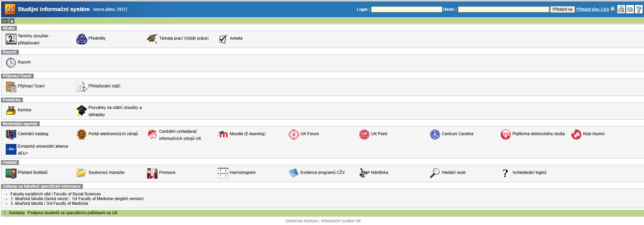Open the Harmonogram calendar icon
The height and width of the screenshot is (225, 644).
point(223,173)
